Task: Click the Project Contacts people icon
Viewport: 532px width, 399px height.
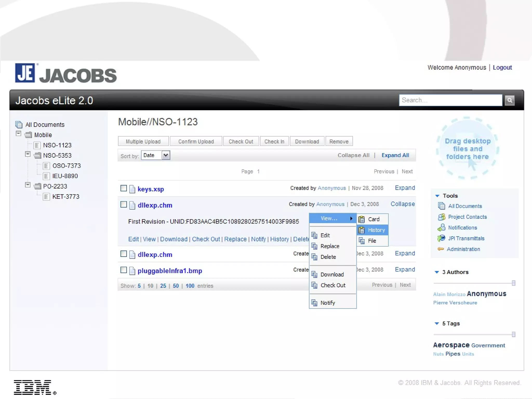Action: (x=441, y=217)
